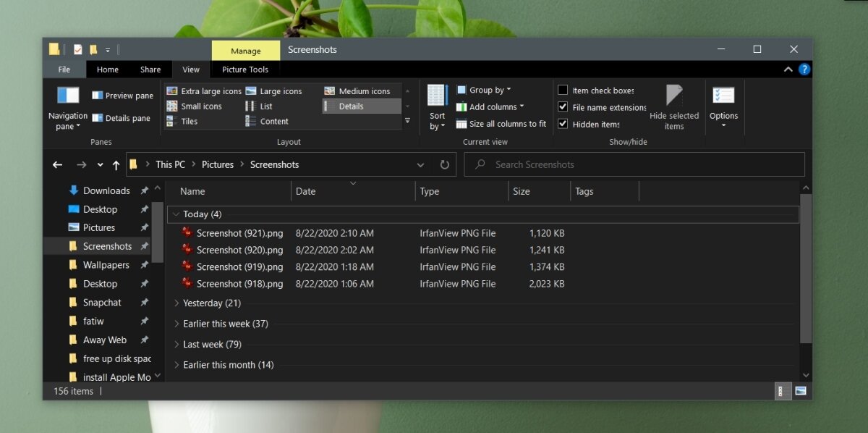Open the File menu tab

[64, 70]
